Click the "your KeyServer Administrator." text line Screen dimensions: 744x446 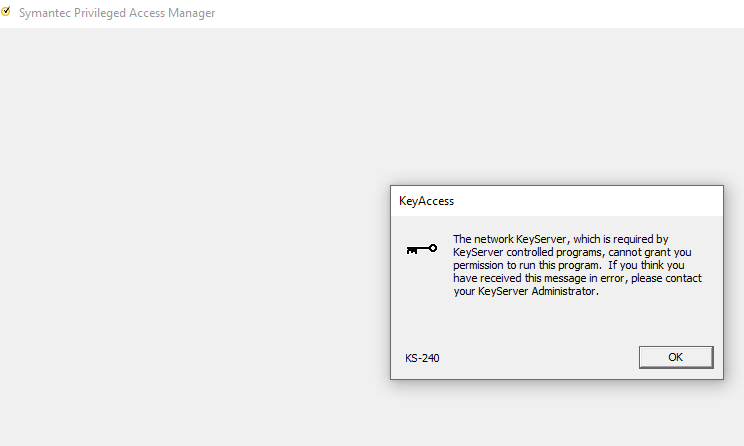coord(526,291)
